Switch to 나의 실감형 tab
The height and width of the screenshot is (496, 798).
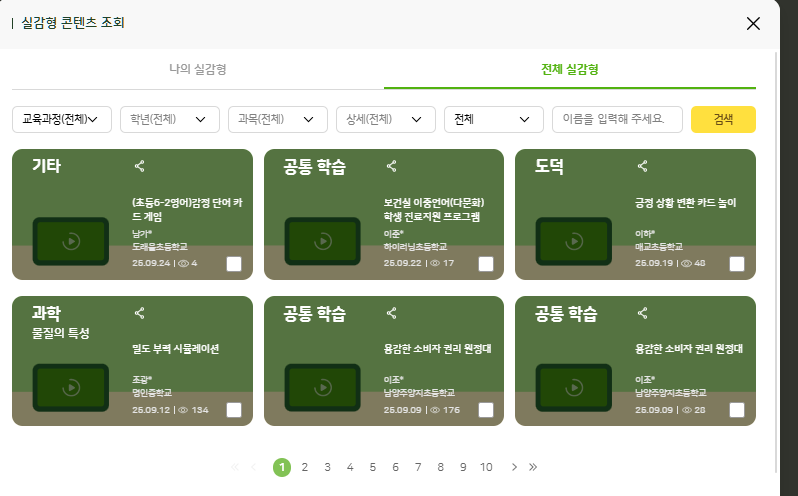[198, 70]
